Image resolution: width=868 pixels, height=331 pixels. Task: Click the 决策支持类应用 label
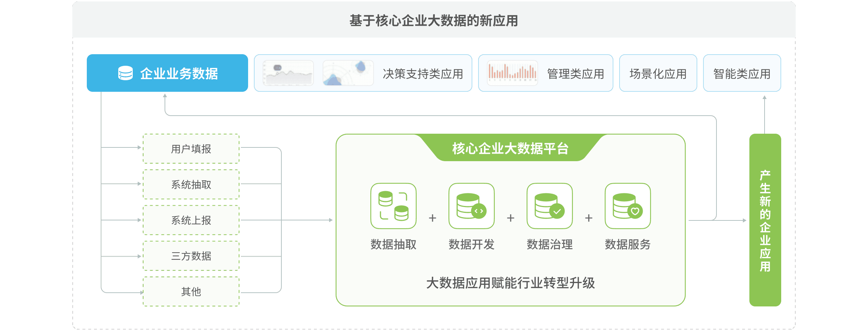[x=423, y=74]
